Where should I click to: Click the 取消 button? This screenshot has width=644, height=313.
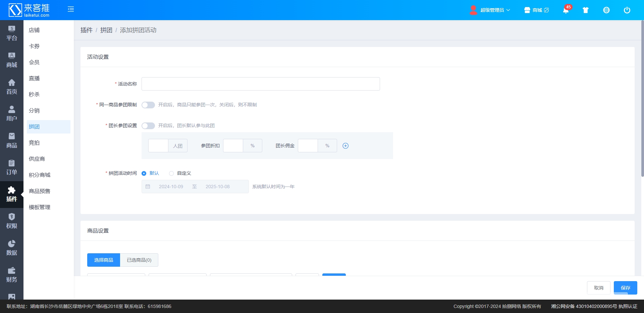click(x=598, y=288)
